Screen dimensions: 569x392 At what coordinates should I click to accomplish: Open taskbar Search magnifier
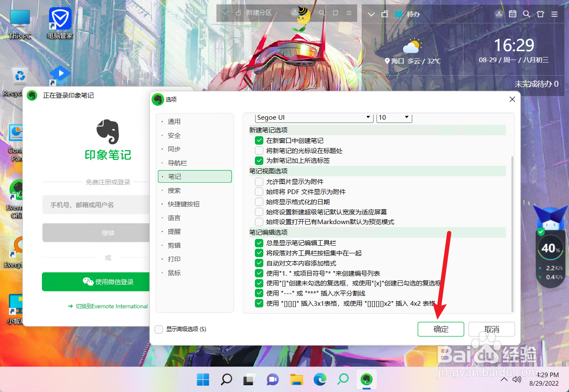pos(226,379)
